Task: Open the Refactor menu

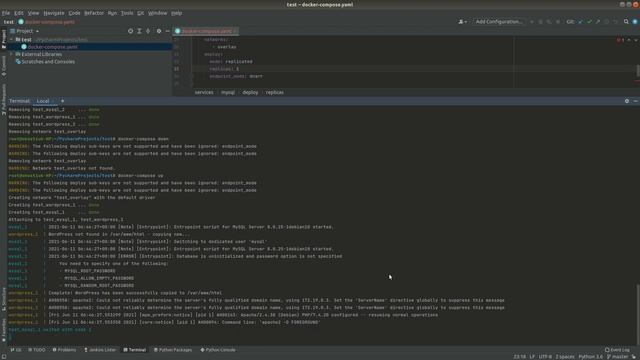Action: (94, 13)
